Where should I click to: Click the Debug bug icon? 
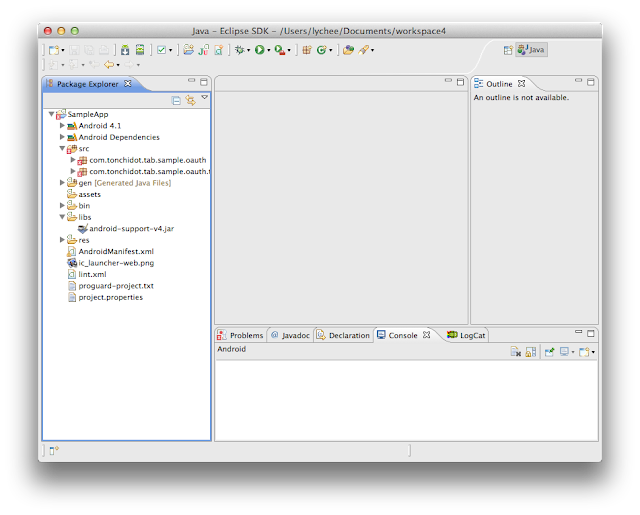pos(240,50)
